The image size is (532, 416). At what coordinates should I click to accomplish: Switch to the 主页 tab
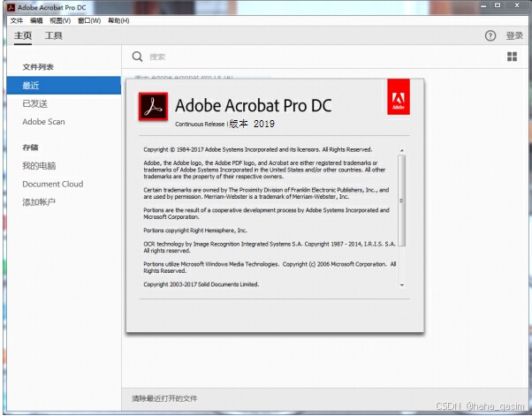click(23, 35)
